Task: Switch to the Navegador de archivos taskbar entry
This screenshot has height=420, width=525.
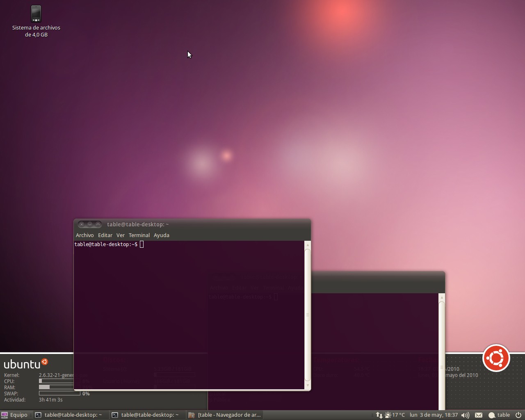Action: (224, 415)
